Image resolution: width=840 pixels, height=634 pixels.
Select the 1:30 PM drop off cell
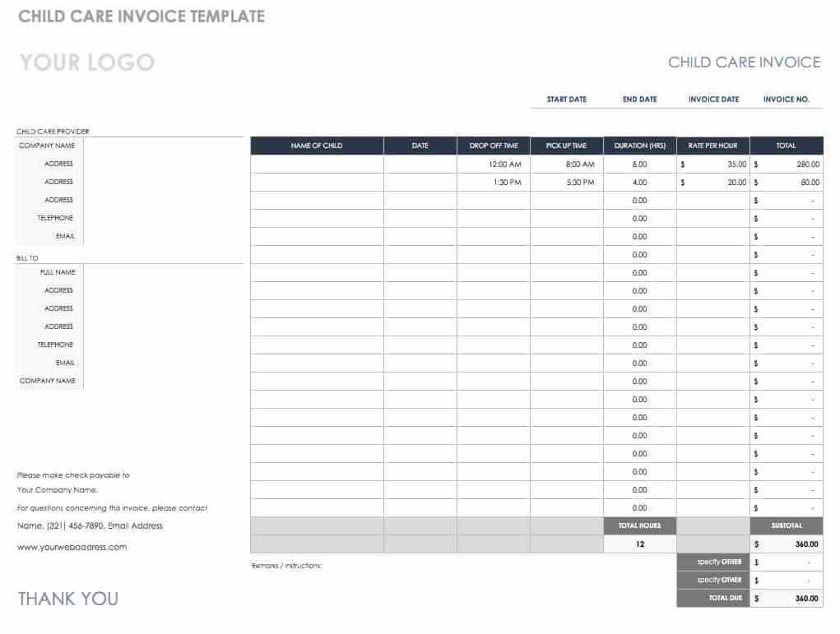[x=494, y=183]
